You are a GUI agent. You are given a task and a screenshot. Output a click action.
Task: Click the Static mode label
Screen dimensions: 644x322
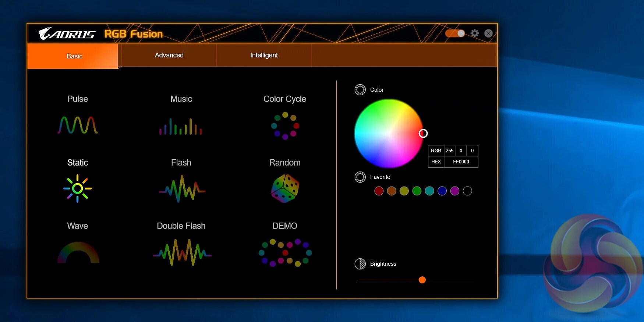[x=78, y=163]
